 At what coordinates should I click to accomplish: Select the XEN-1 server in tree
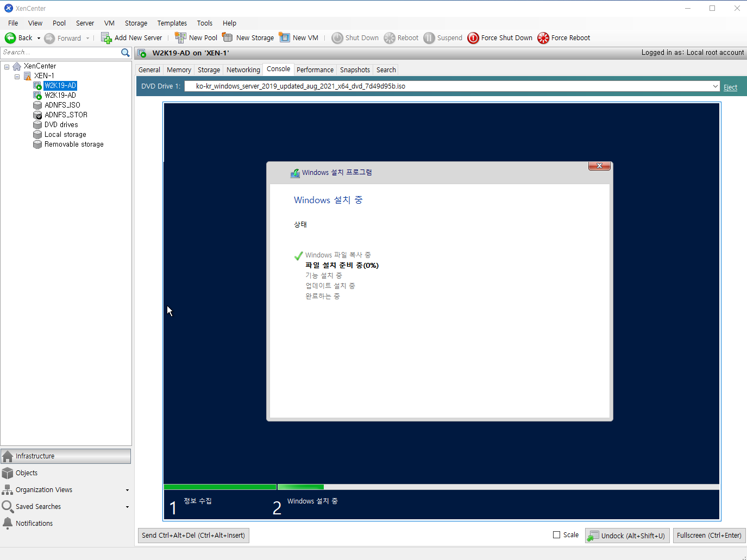[x=44, y=76]
